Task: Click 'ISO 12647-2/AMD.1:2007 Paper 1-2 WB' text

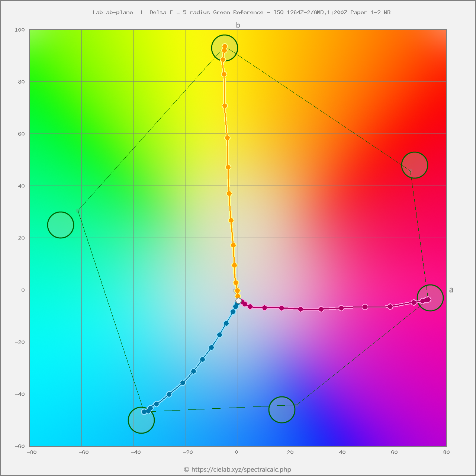Action: point(332,12)
